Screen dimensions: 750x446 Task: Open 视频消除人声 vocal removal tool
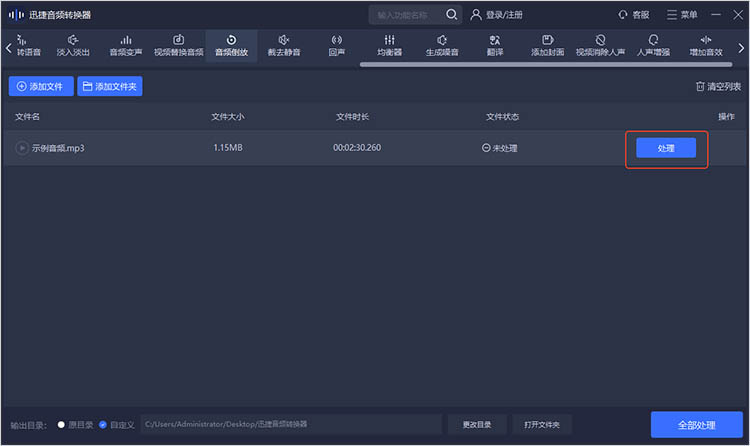pyautogui.click(x=600, y=46)
